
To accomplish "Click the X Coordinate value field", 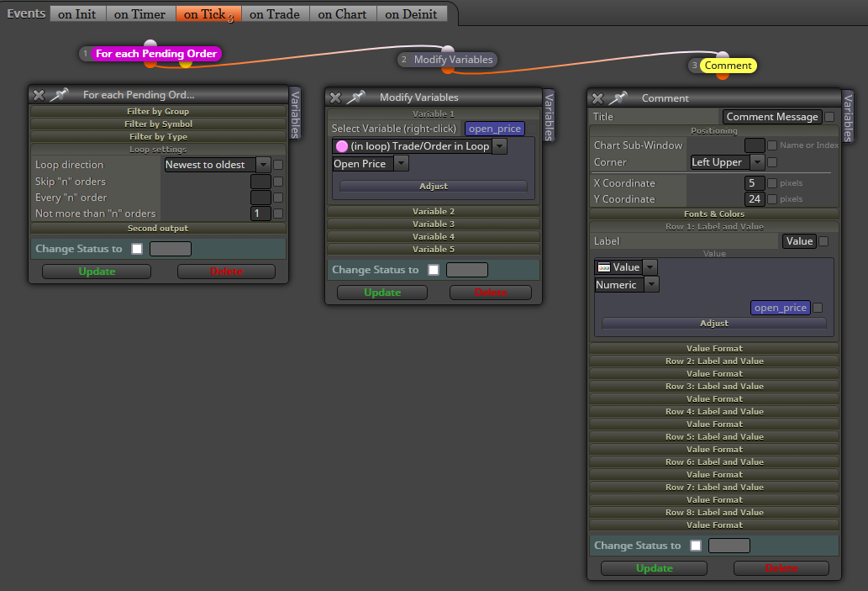I will [755, 183].
